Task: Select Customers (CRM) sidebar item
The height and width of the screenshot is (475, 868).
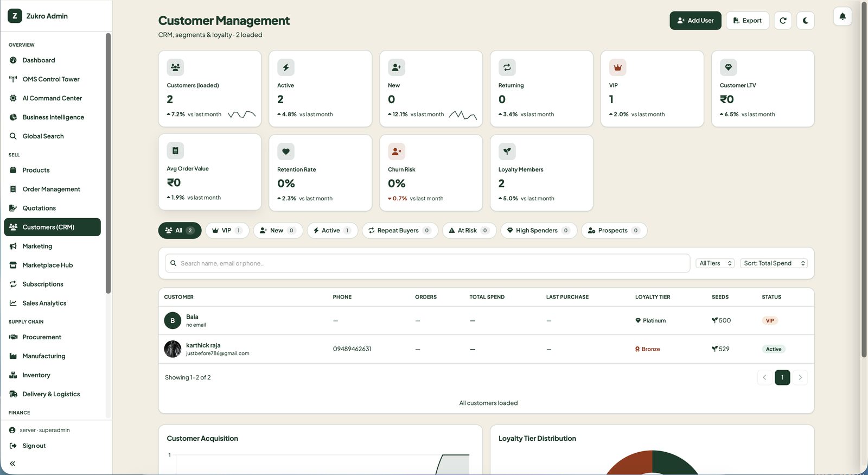Action: click(52, 227)
